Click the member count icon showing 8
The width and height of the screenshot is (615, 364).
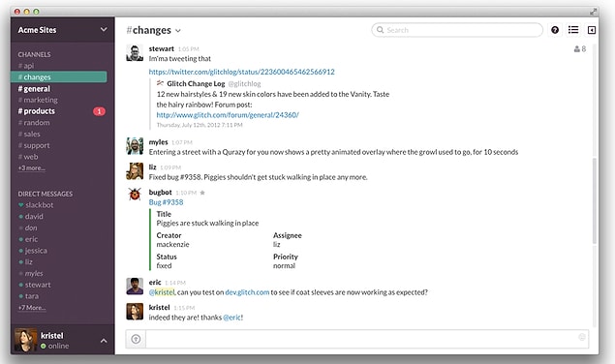[580, 49]
